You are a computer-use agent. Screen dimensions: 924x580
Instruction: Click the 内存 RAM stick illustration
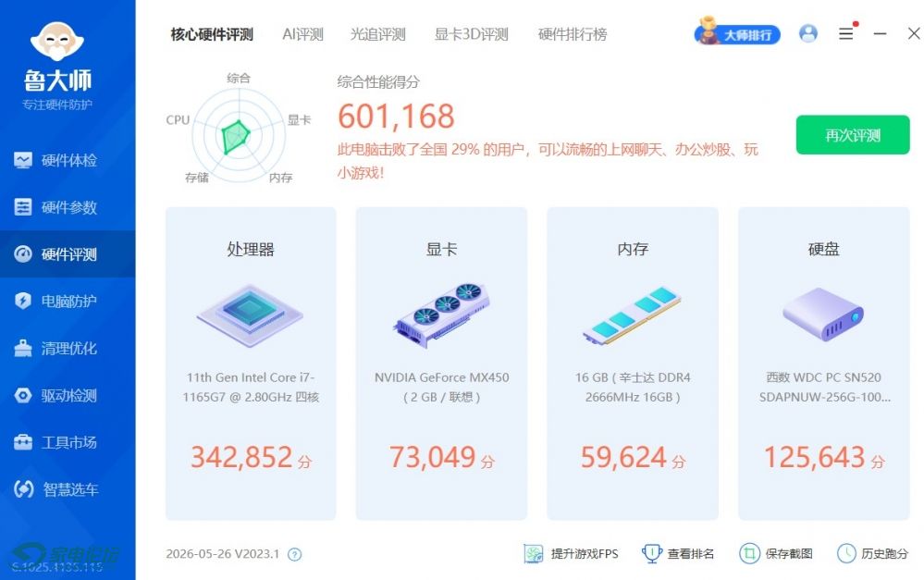click(x=633, y=315)
